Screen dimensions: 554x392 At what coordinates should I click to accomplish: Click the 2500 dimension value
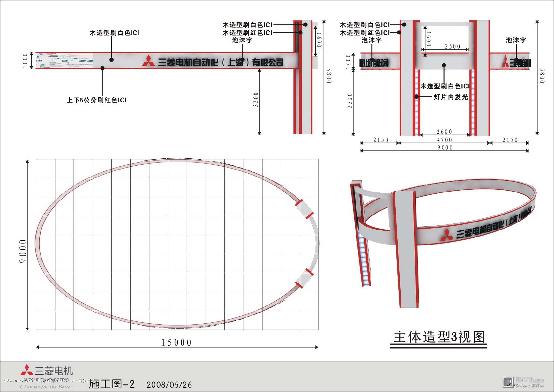[453, 46]
